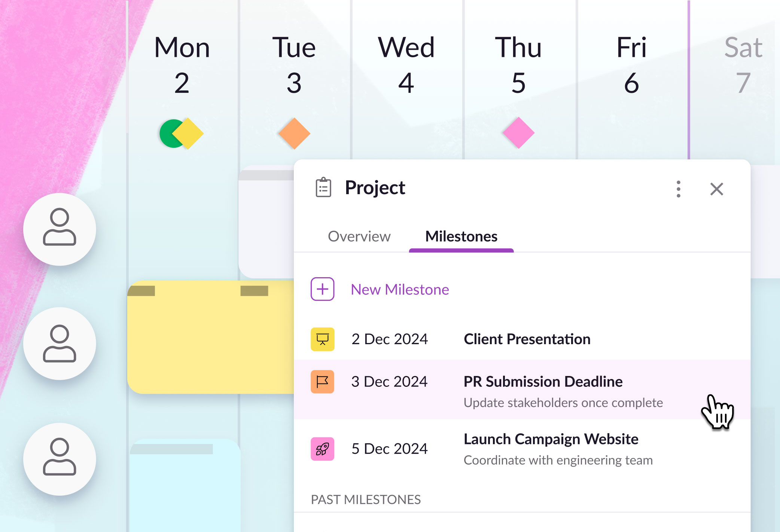Image resolution: width=780 pixels, height=532 pixels.
Task: Switch to the Overview tab
Action: click(x=359, y=236)
